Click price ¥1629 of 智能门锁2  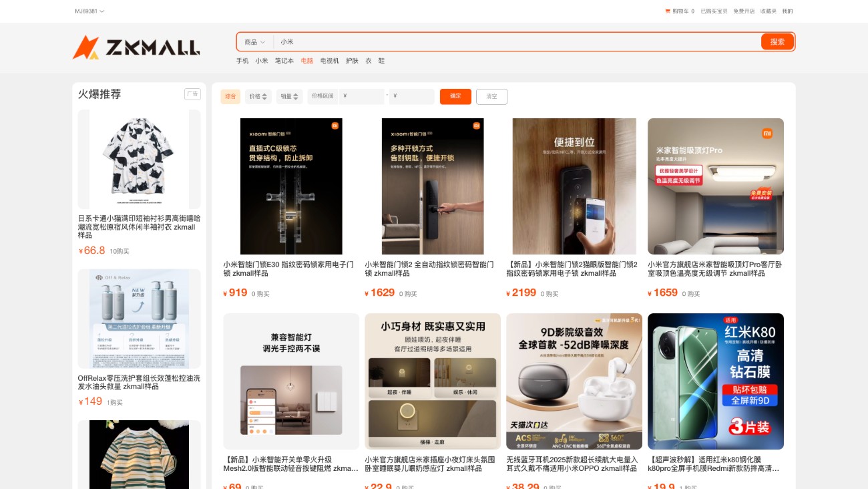(380, 293)
